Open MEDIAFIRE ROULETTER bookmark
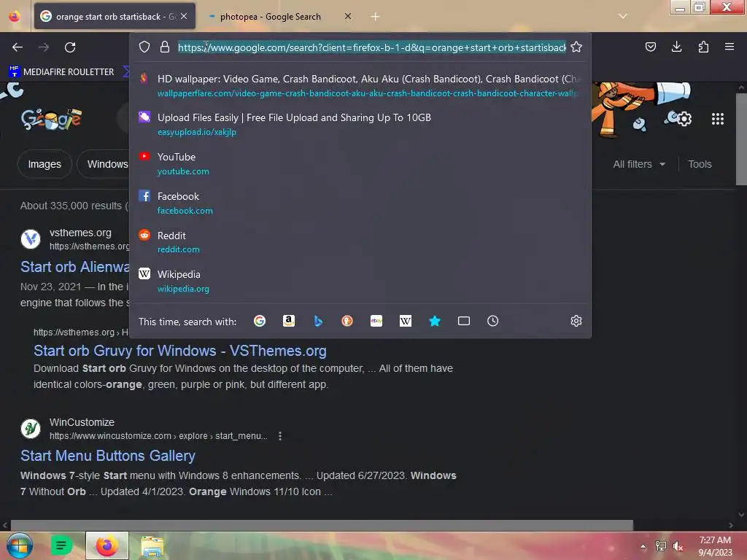 [61, 71]
